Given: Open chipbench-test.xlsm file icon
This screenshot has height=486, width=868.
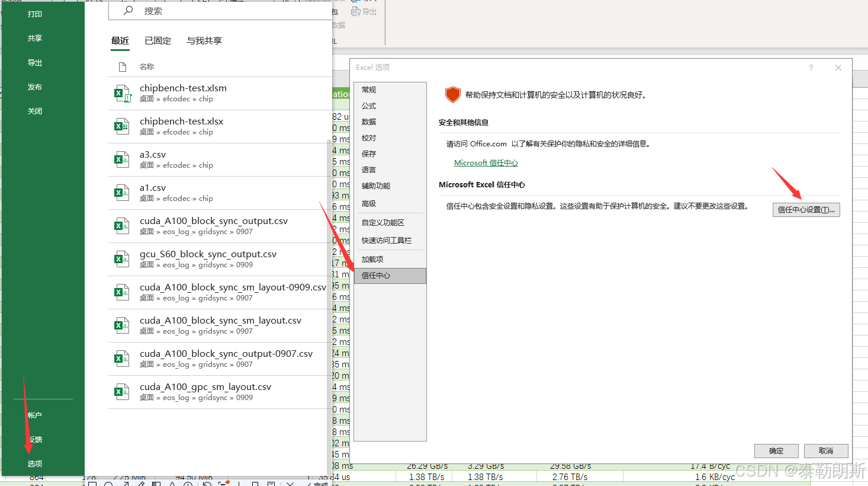Looking at the screenshot, I should pyautogui.click(x=122, y=93).
